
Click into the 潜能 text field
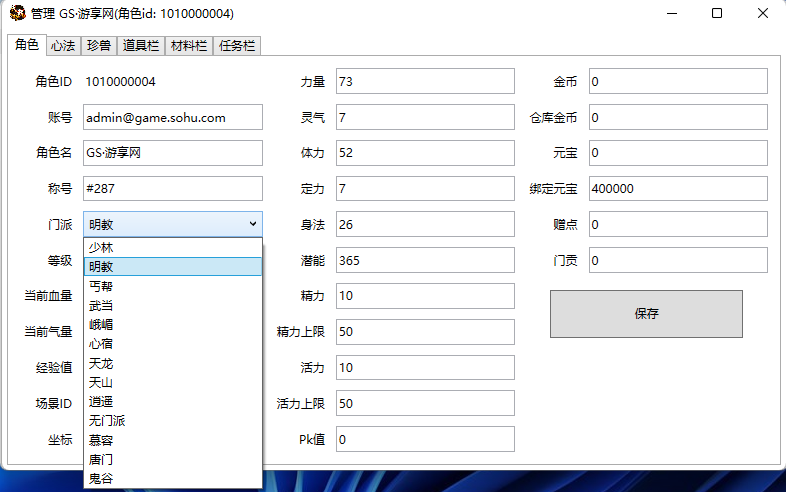pos(425,260)
